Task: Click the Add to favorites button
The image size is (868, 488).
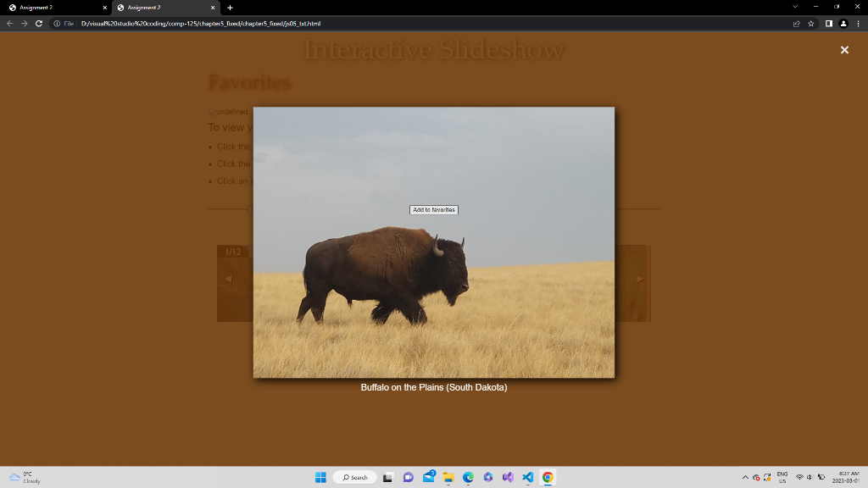Action: 433,209
